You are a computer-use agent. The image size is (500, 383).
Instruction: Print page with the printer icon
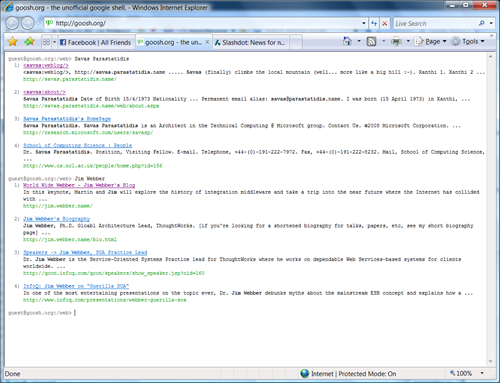click(396, 41)
